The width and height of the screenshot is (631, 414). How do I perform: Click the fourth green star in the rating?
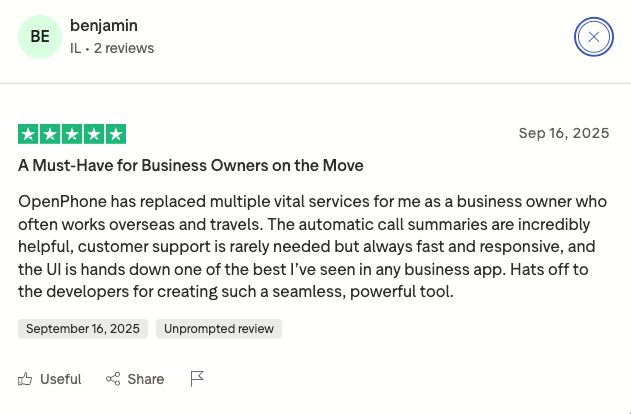94,134
